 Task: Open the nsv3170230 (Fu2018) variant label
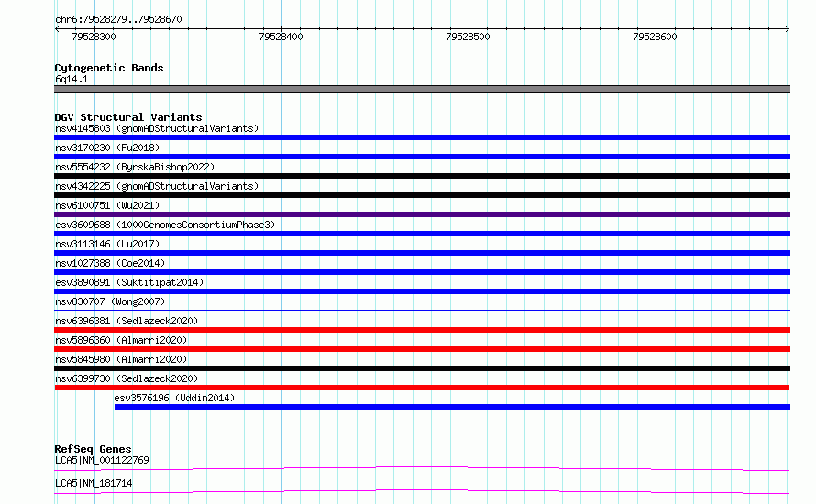pyautogui.click(x=107, y=148)
